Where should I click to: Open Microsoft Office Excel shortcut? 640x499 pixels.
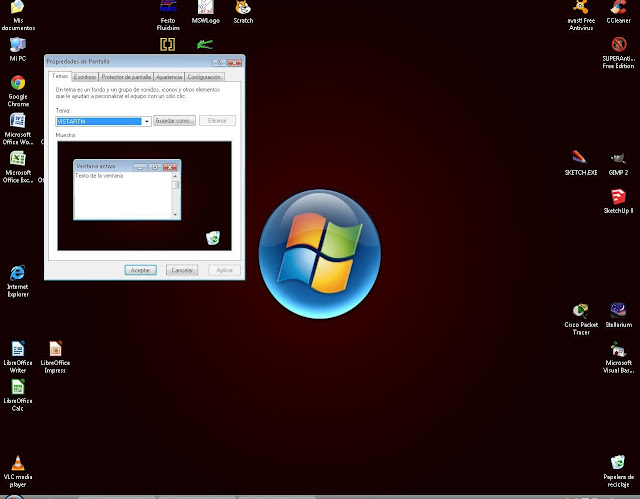[x=18, y=167]
